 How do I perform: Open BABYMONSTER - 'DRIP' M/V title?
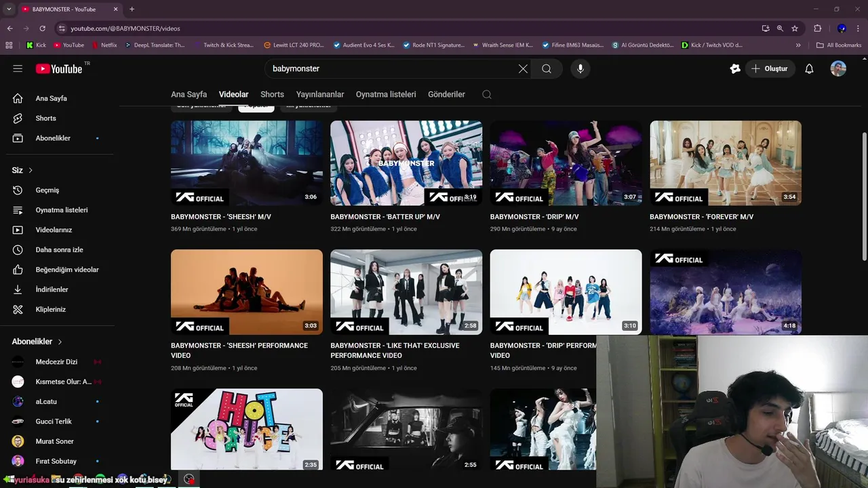pyautogui.click(x=534, y=217)
